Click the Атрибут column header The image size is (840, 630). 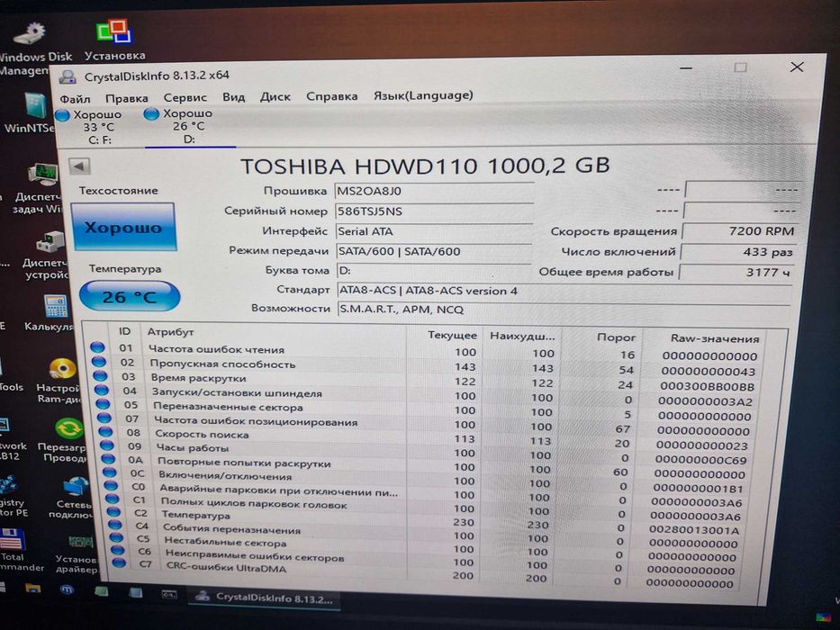[170, 331]
